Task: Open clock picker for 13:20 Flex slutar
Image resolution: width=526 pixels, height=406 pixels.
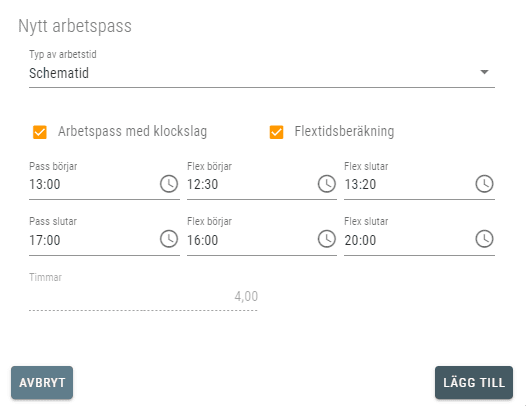Action: (x=484, y=184)
